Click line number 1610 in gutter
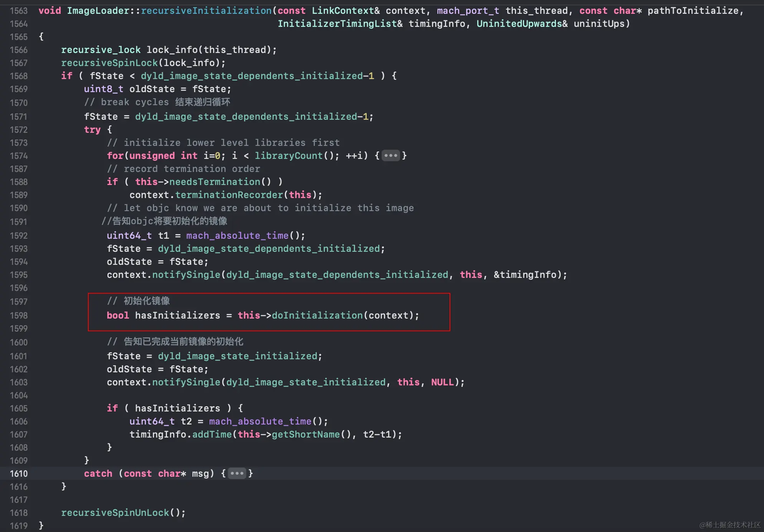764x532 pixels. pos(18,474)
